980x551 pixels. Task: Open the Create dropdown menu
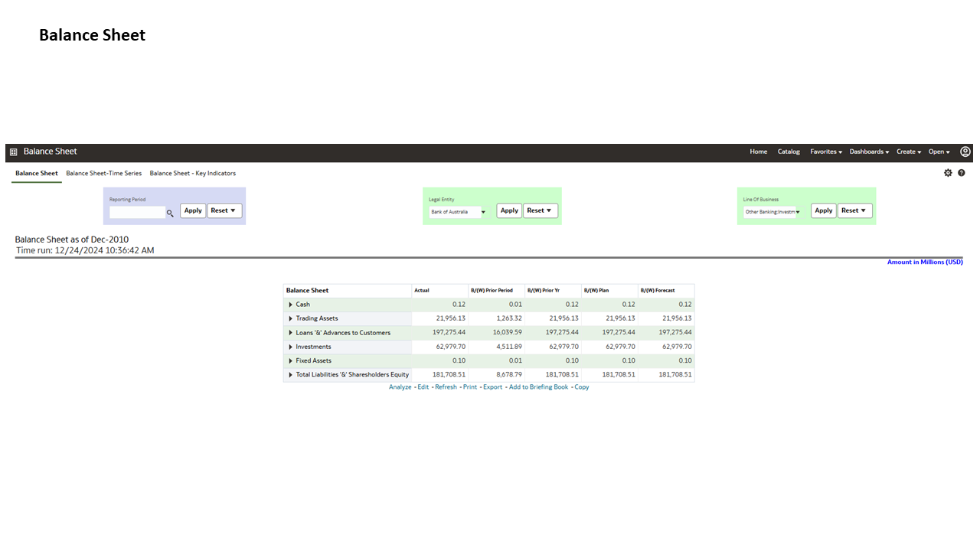click(x=909, y=152)
